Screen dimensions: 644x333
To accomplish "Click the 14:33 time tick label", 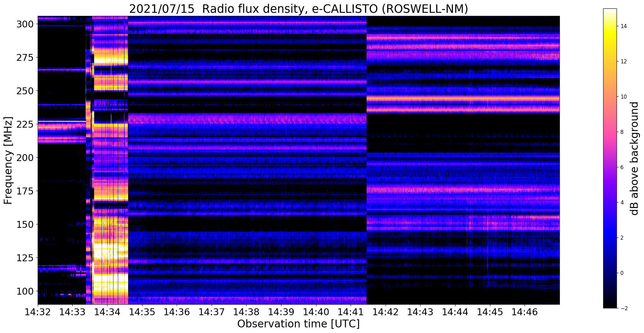I will pos(73,312).
